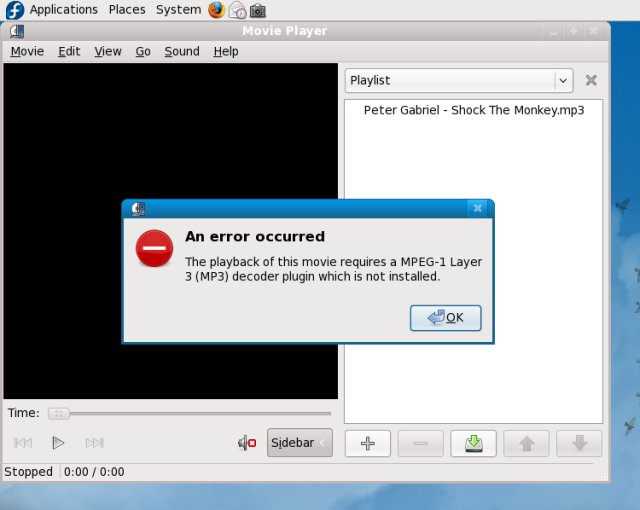Click the Movie Player window menu icon

[x=17, y=31]
